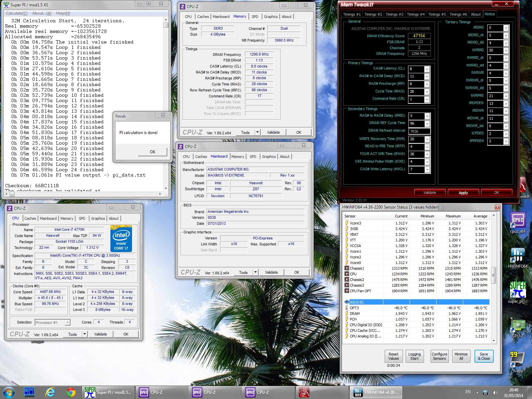Click the ASUS EC sensor group icon
The image size is (532, 399).
tap(347, 302)
